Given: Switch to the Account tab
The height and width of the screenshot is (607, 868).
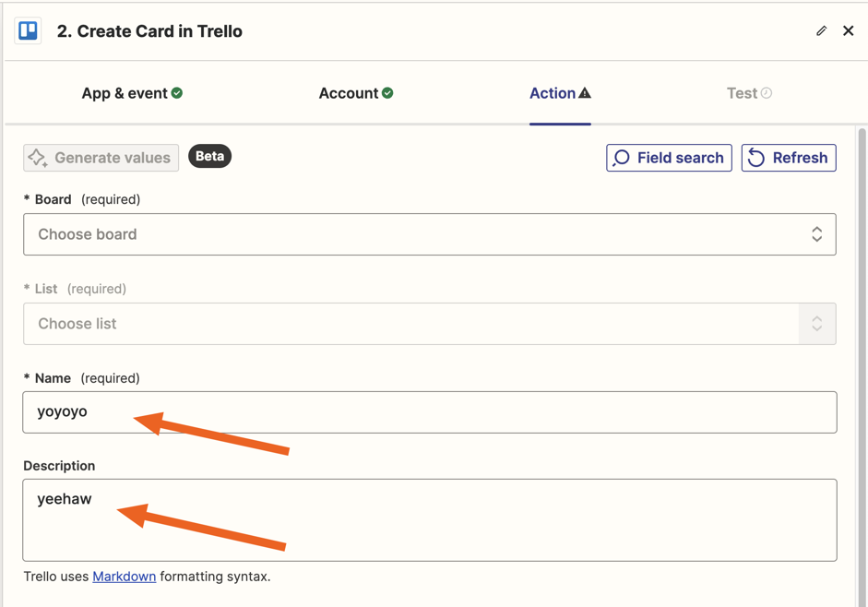Looking at the screenshot, I should (356, 93).
